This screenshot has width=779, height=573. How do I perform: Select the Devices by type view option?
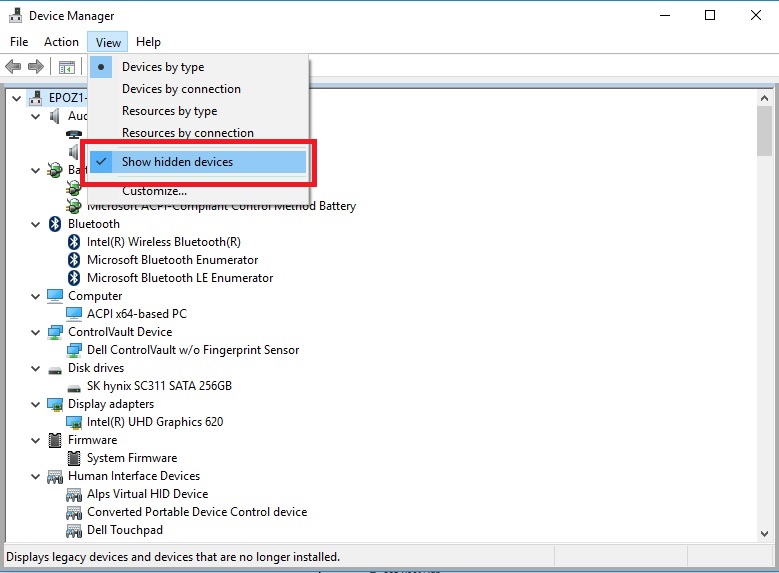click(x=163, y=67)
